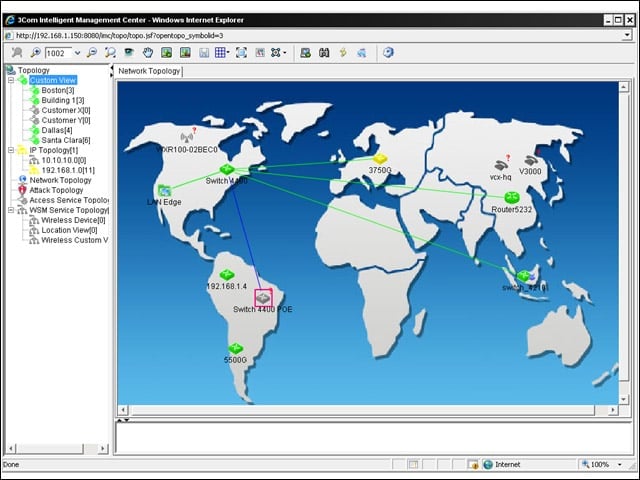Screen dimensions: 640x480
Task: Open Network Topology in the tree
Action: 60,180
